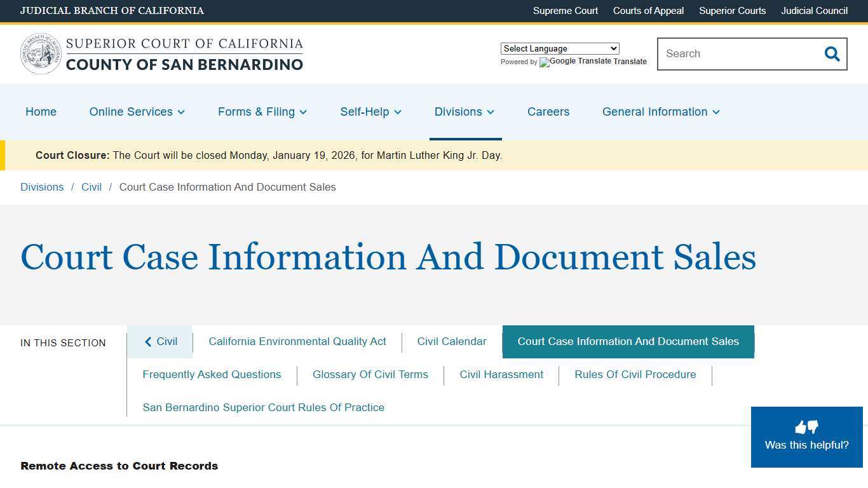The image size is (868, 488).
Task: Click the Superior Court seal logo
Action: click(41, 53)
